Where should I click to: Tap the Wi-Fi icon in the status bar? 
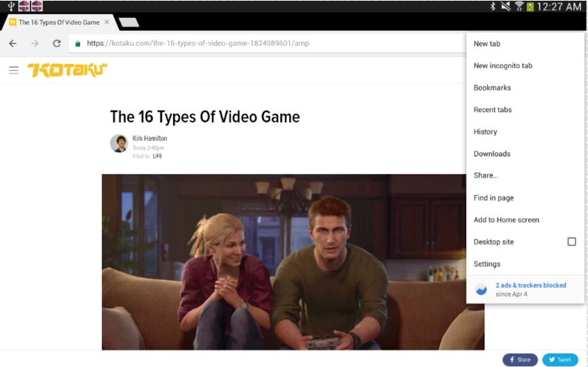click(520, 6)
